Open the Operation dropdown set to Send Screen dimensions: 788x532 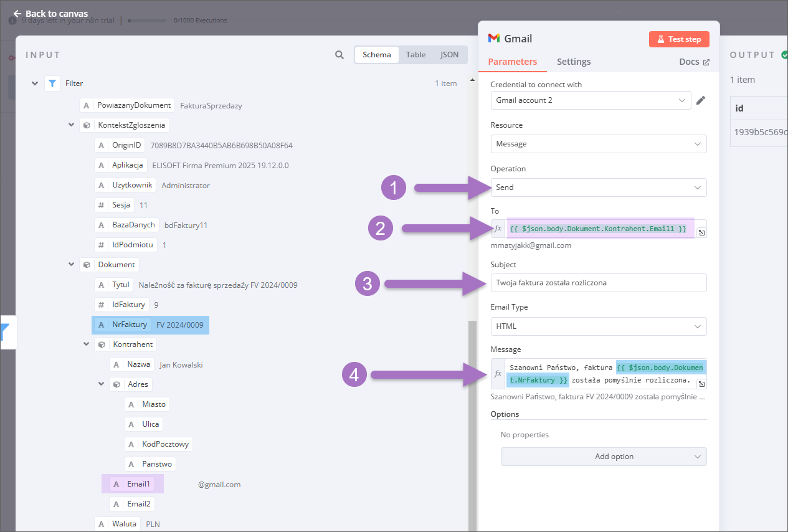coord(598,188)
